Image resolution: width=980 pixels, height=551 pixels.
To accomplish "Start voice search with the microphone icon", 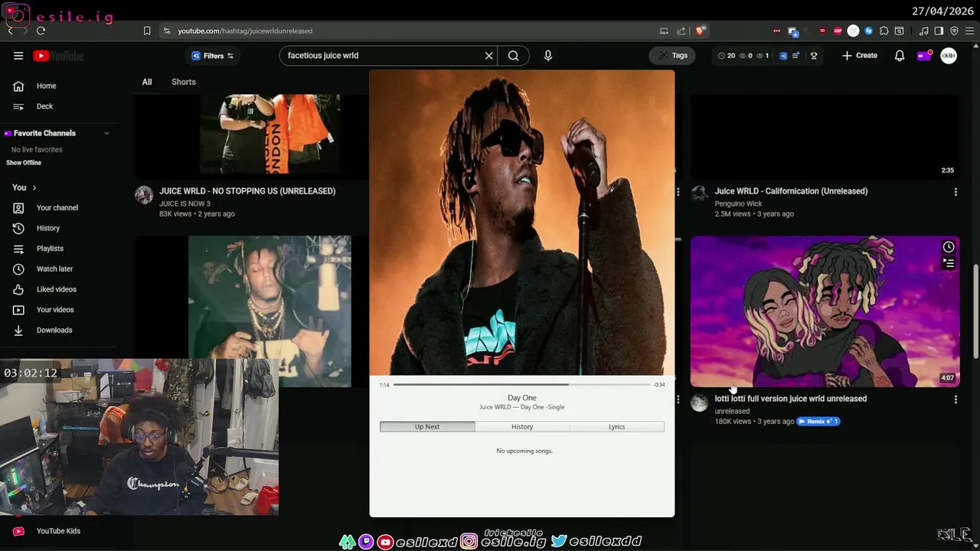I will [x=548, y=56].
